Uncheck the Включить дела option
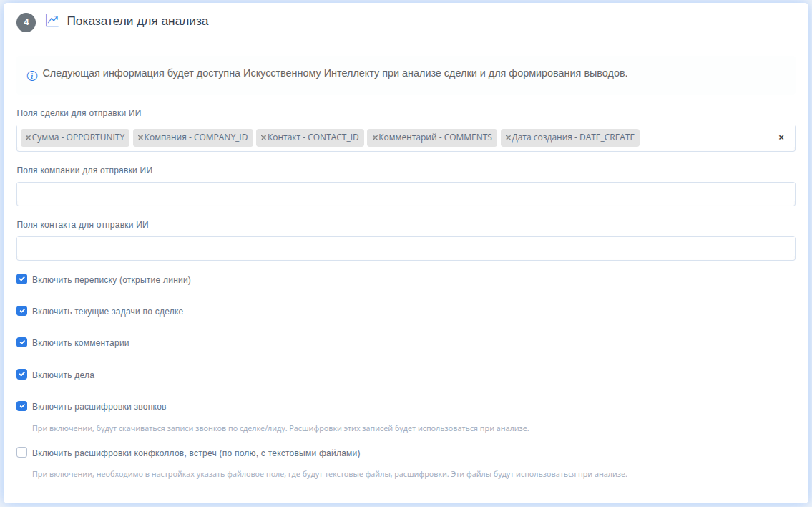812x507 pixels. pyautogui.click(x=22, y=374)
